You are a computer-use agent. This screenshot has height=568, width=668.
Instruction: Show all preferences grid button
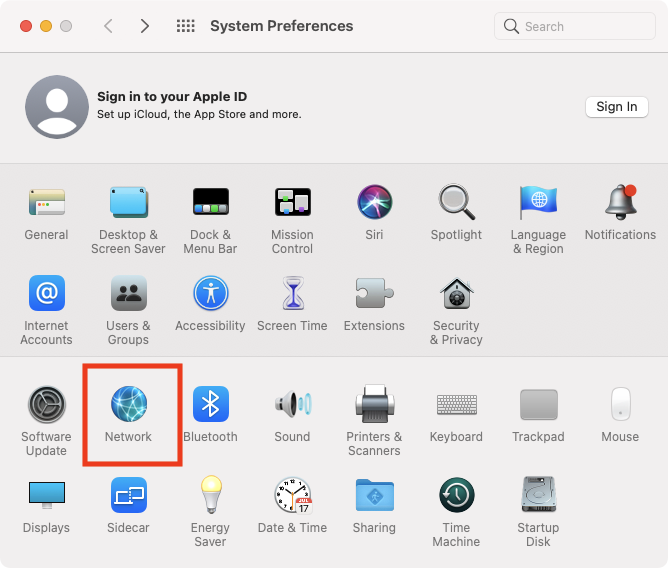185,26
